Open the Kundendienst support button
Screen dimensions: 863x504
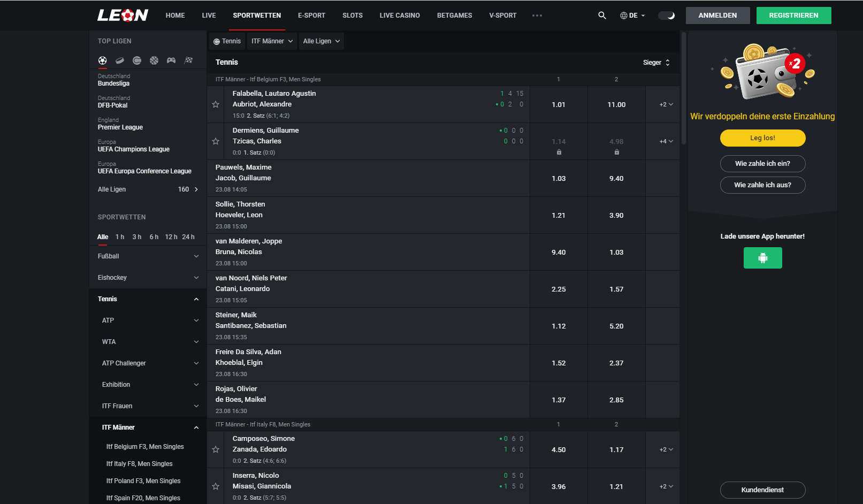click(x=762, y=490)
